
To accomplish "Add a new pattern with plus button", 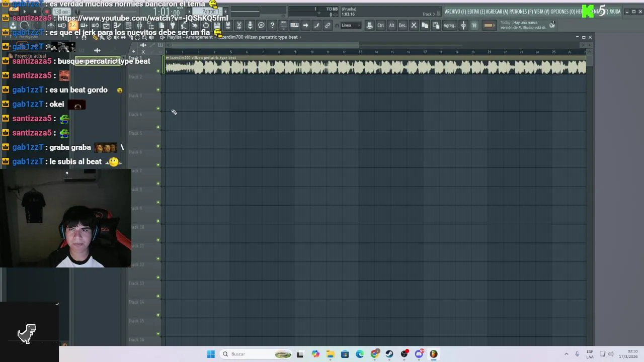I will click(x=226, y=11).
